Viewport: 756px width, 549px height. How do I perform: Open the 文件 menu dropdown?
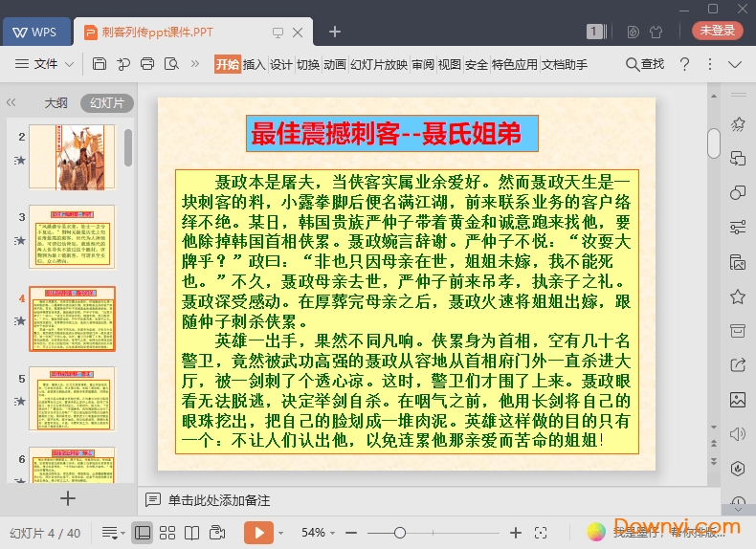(x=45, y=64)
